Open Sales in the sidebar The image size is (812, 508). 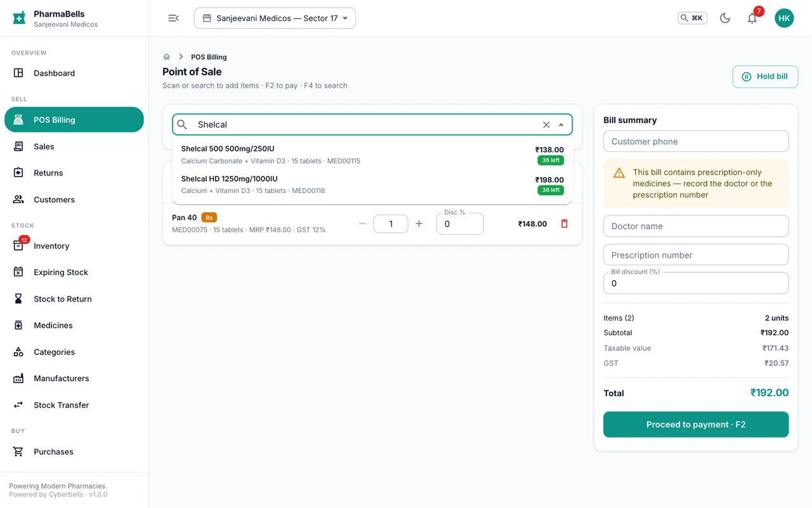74,146
